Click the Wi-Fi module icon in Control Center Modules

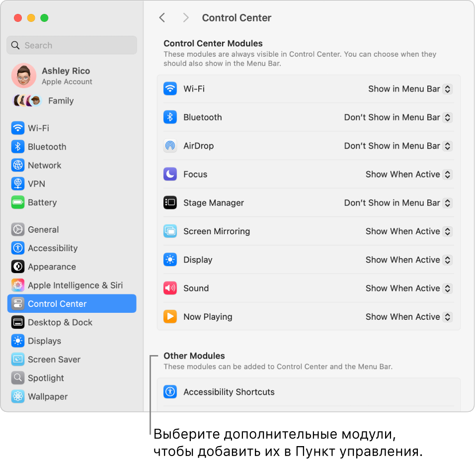pos(170,89)
